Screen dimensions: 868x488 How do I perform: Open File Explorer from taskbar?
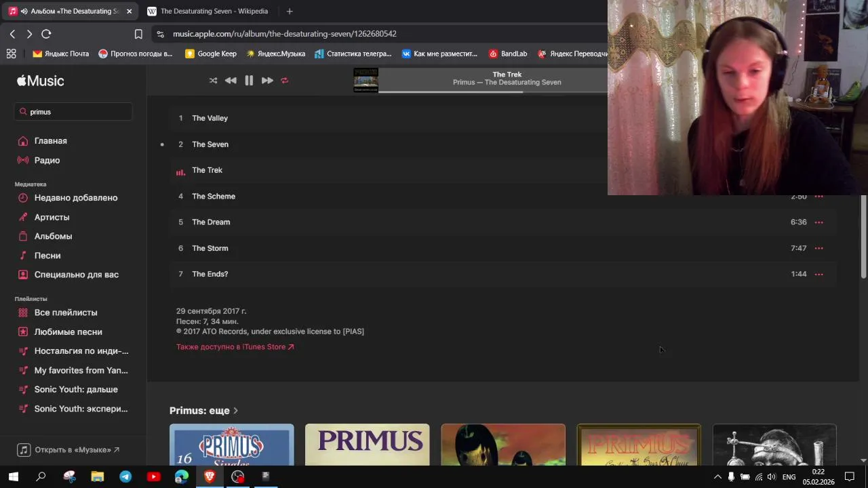(x=97, y=476)
